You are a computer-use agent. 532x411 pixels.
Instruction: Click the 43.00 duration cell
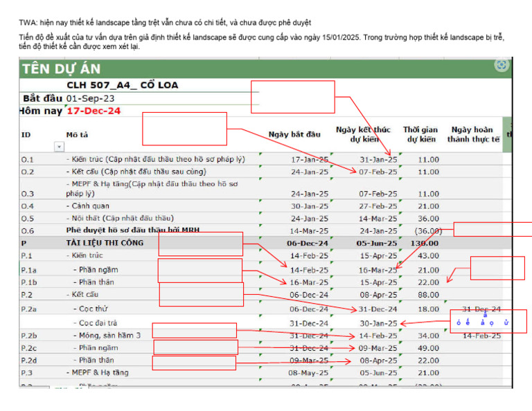[428, 256]
